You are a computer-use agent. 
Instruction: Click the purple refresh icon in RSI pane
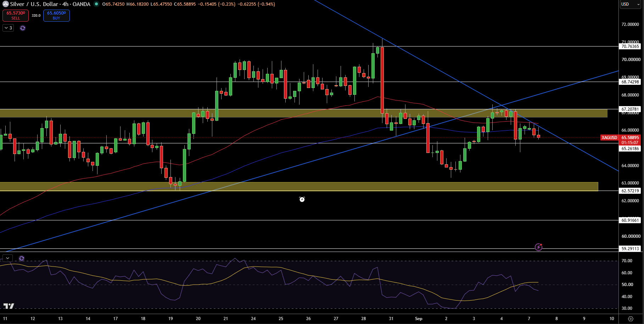tap(22, 258)
